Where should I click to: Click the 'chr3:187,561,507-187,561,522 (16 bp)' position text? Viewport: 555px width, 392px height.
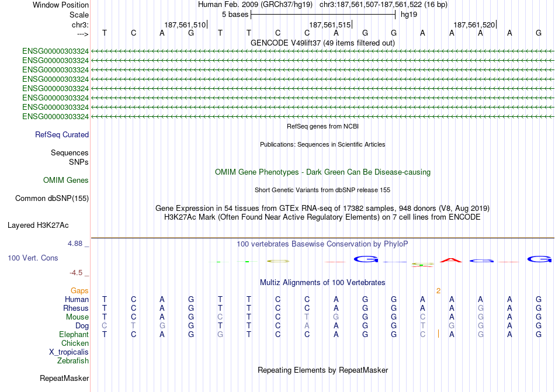(383, 5)
